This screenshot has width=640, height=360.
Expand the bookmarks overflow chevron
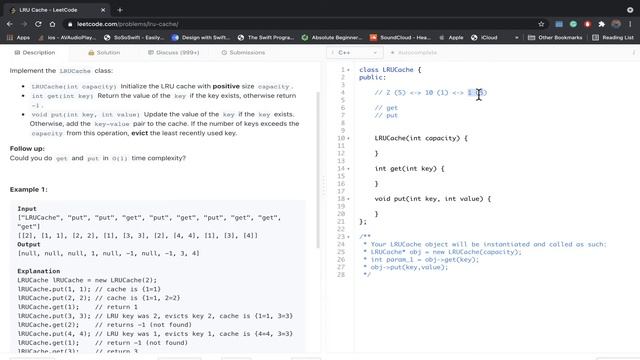click(x=516, y=38)
